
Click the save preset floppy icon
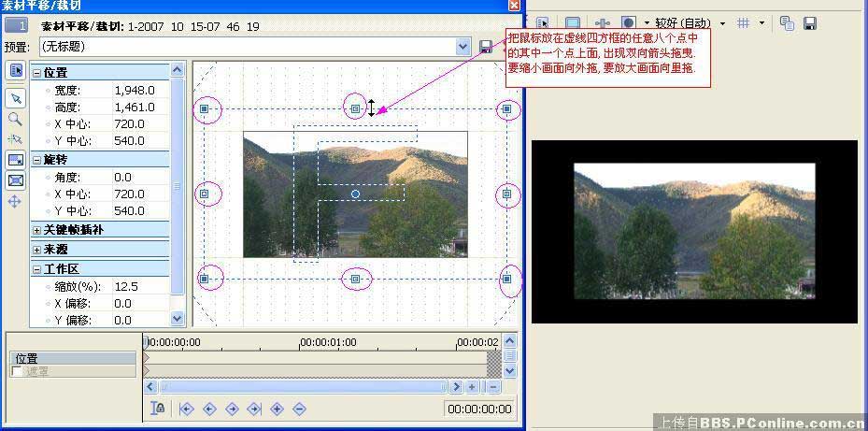[x=486, y=47]
